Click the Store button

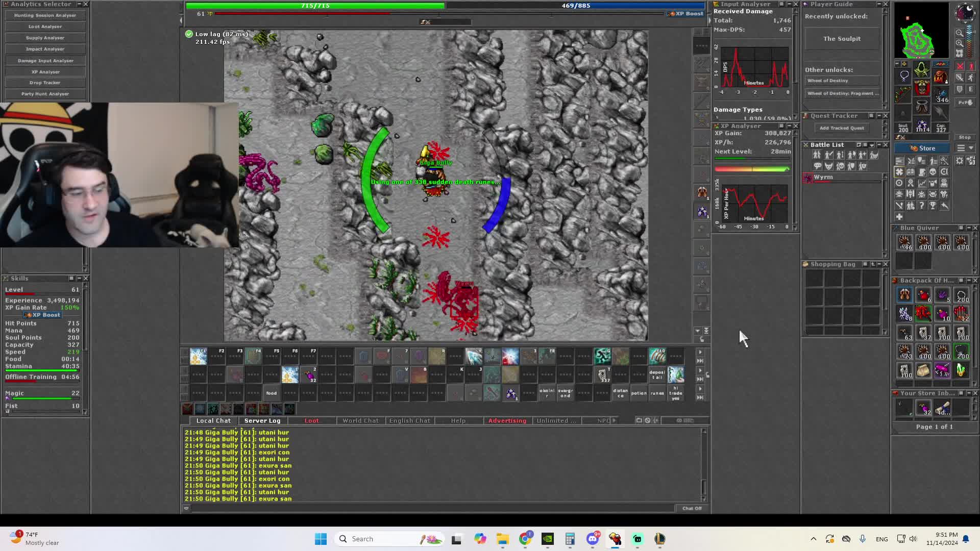pyautogui.click(x=922, y=148)
